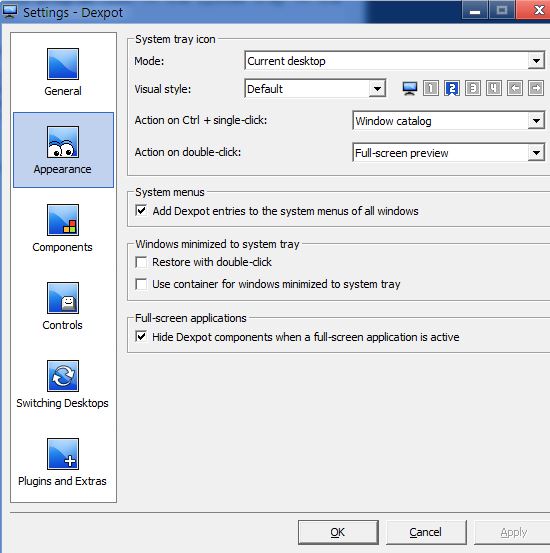Click the left arrow tray icon preview

point(515,88)
